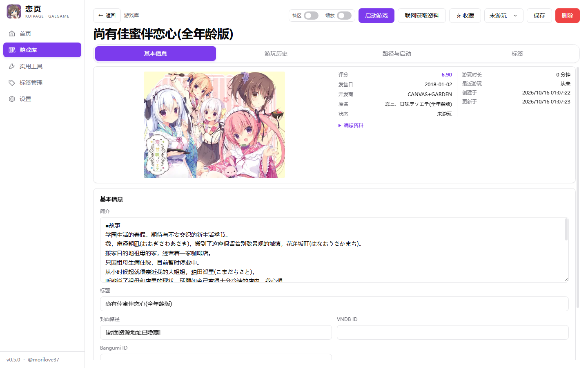588x368 pixels.
Task: Toggle the 转区 switch
Action: tap(311, 16)
